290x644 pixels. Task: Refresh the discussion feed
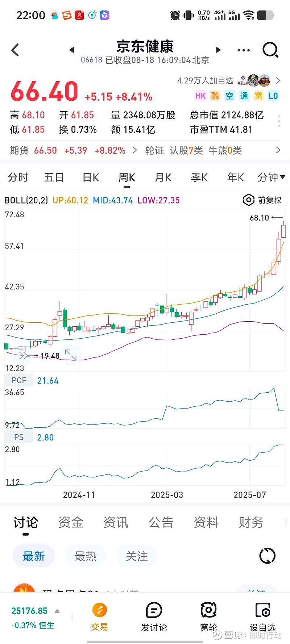[x=268, y=556]
